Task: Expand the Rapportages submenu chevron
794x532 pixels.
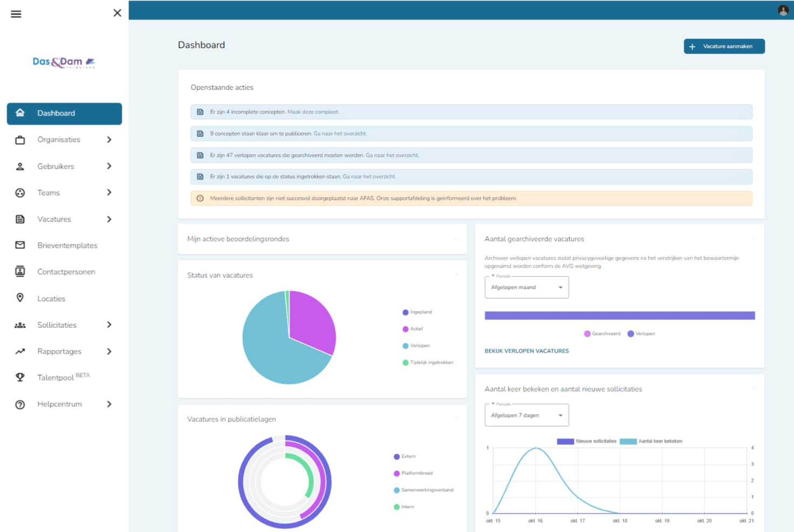Action: pyautogui.click(x=109, y=351)
